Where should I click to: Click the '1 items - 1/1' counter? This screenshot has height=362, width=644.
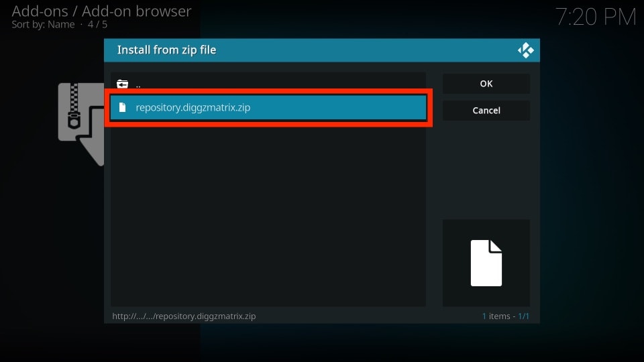506,316
